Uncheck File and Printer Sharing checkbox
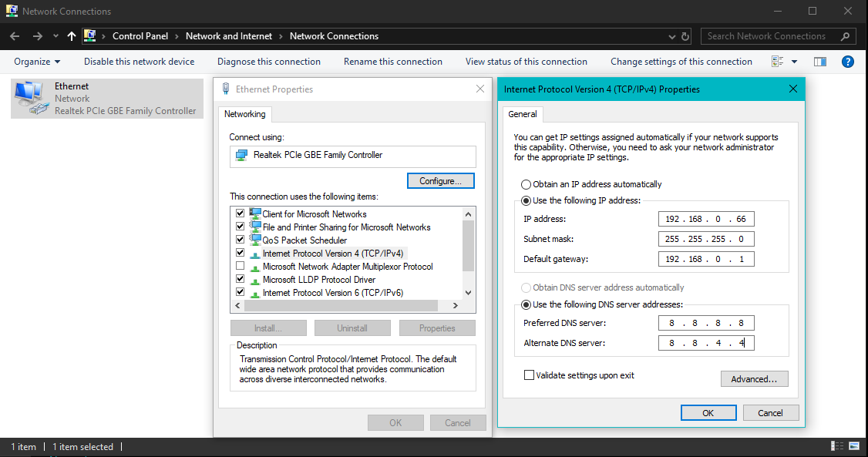868x457 pixels. pyautogui.click(x=240, y=227)
